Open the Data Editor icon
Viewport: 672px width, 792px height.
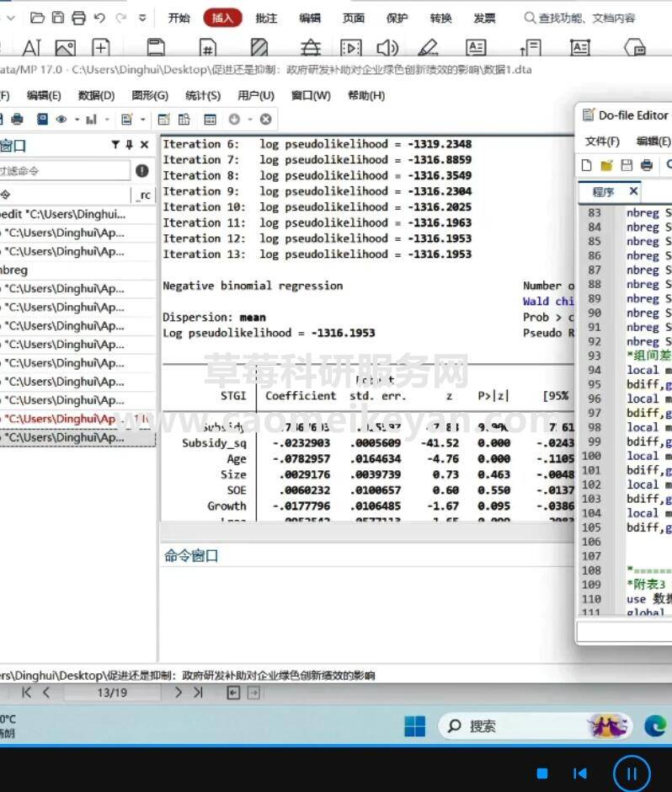tap(163, 120)
